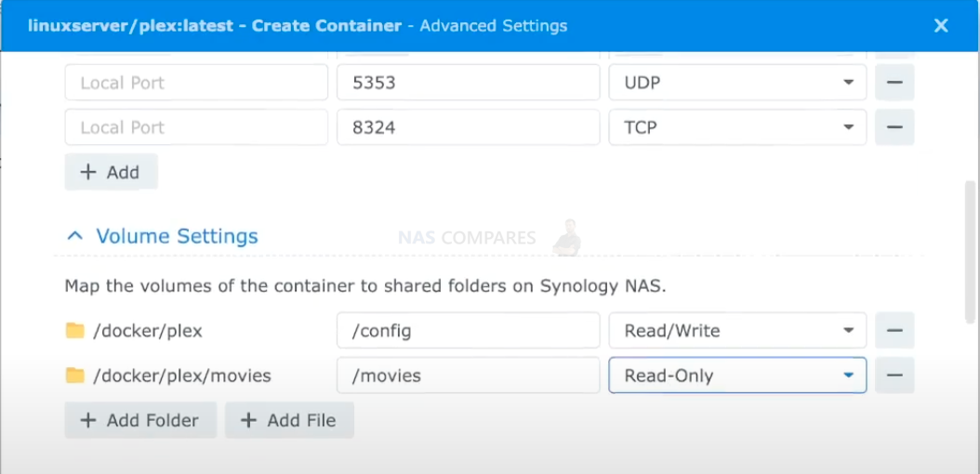Collapse the Volume Settings section
980x474 pixels.
point(75,236)
